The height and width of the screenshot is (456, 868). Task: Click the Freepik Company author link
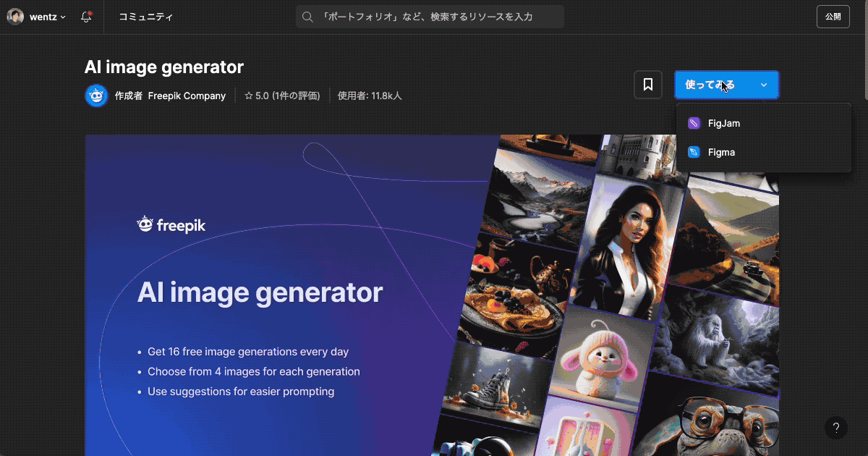187,95
